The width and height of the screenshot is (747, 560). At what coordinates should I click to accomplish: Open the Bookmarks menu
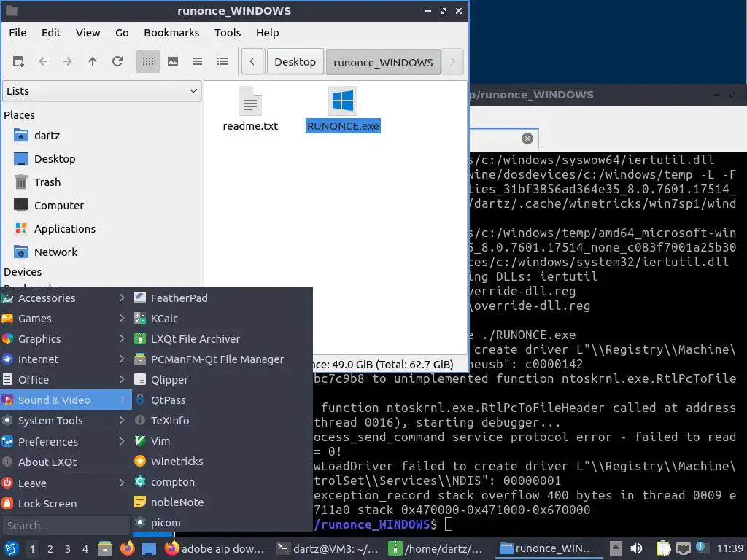(171, 33)
